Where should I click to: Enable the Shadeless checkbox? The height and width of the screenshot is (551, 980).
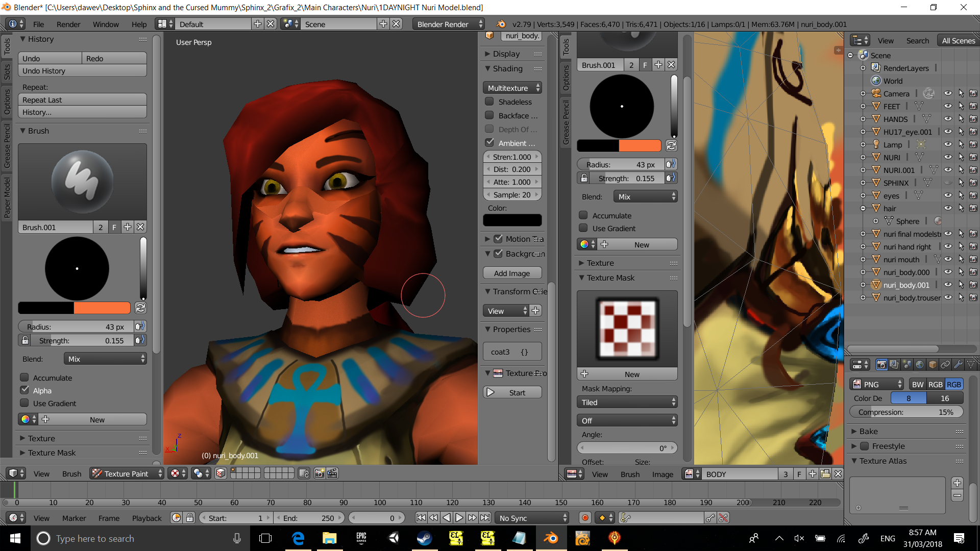click(x=489, y=102)
